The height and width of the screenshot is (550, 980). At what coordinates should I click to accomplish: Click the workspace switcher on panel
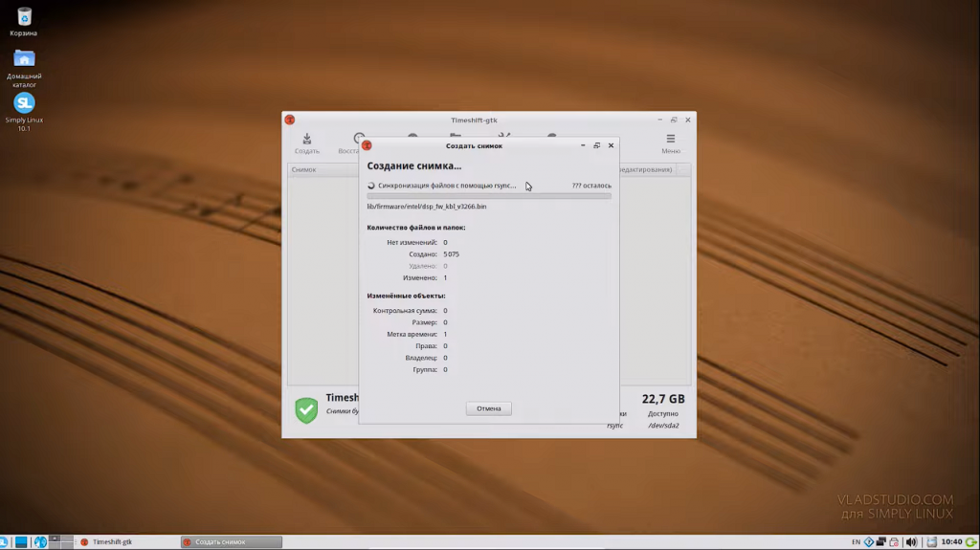coord(61,542)
